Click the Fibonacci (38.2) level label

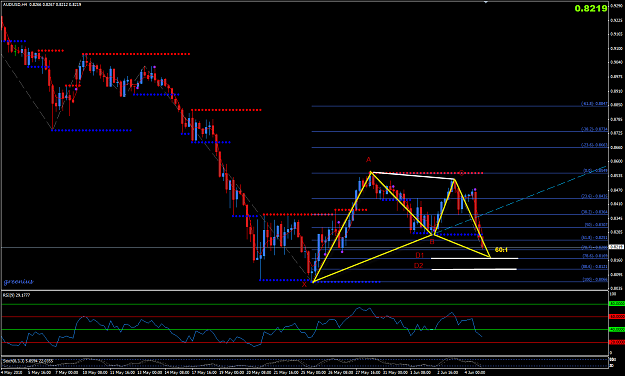click(x=594, y=212)
